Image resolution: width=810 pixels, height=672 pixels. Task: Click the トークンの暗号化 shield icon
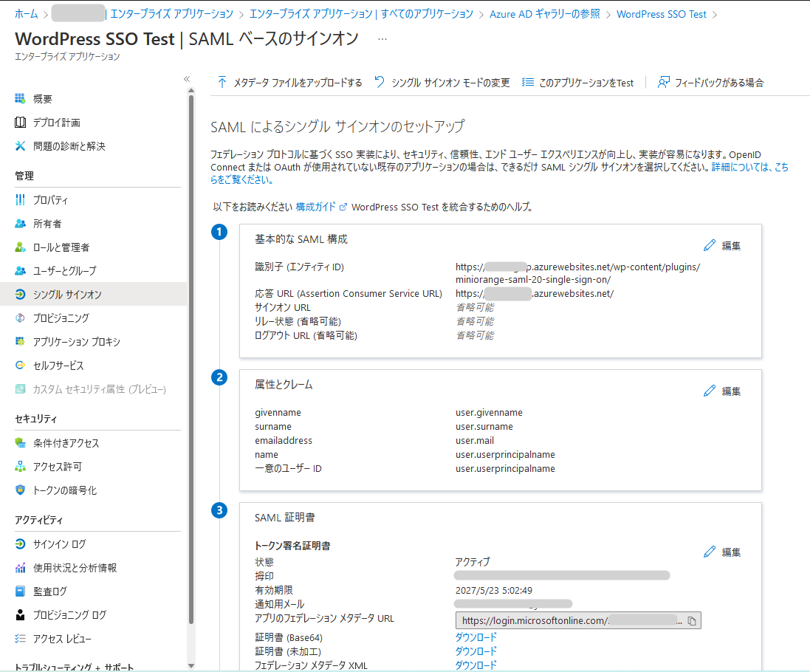point(20,490)
